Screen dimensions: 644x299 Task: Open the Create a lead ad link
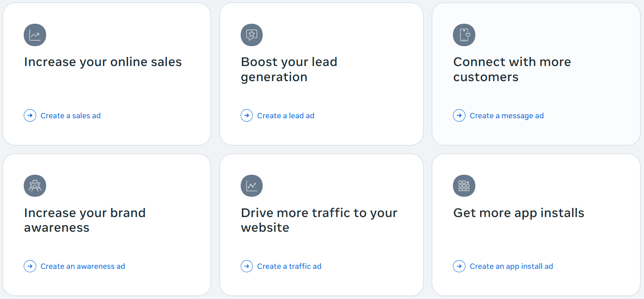[x=286, y=116]
